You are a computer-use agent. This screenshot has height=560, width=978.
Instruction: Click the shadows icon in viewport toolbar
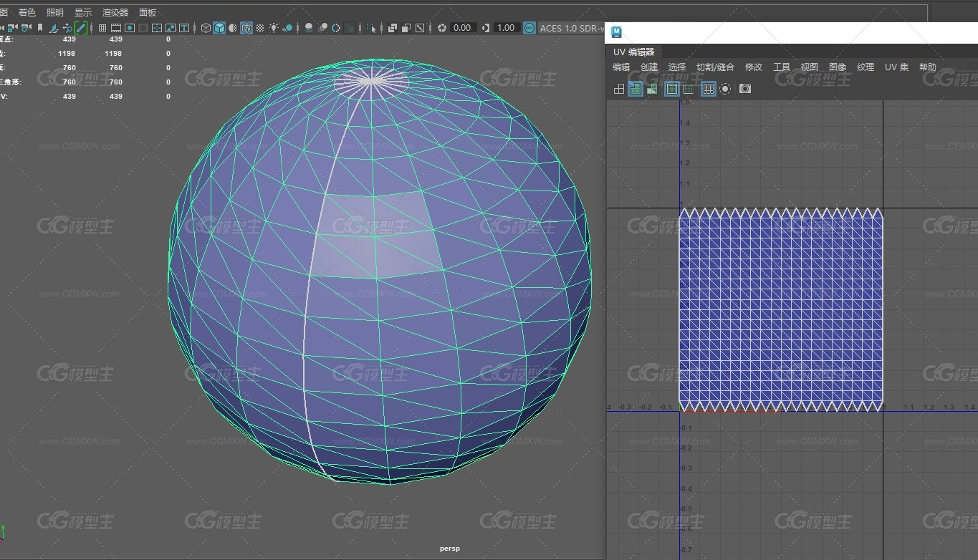287,28
